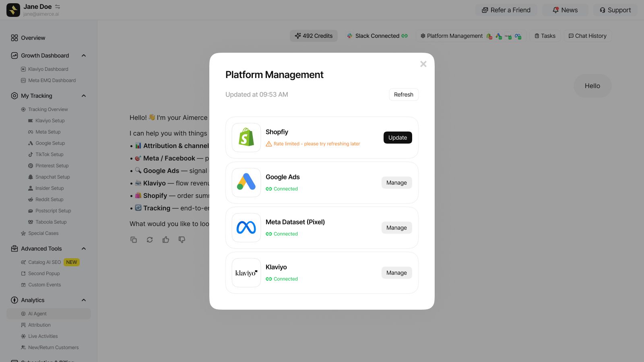644x362 pixels.
Task: Click the My Tracking target icon
Action: click(14, 96)
